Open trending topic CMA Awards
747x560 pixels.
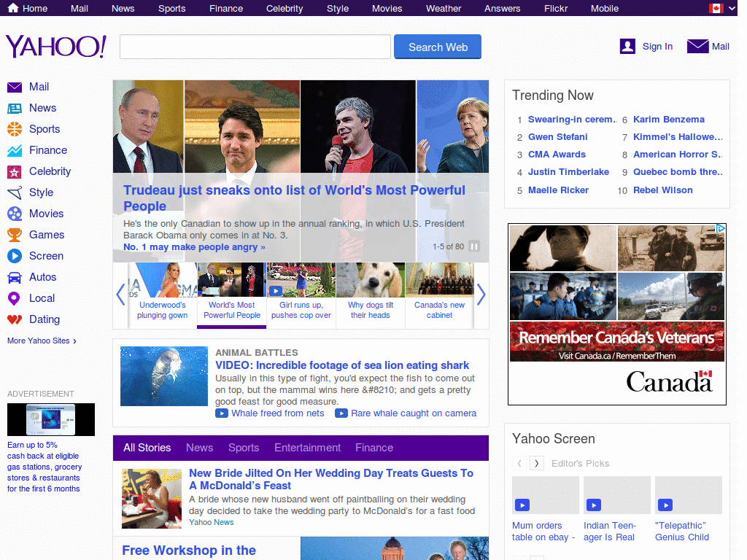tap(557, 155)
